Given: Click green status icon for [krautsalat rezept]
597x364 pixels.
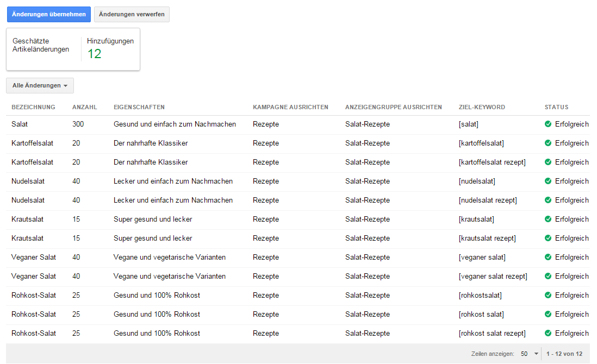Looking at the screenshot, I should click(x=548, y=239).
